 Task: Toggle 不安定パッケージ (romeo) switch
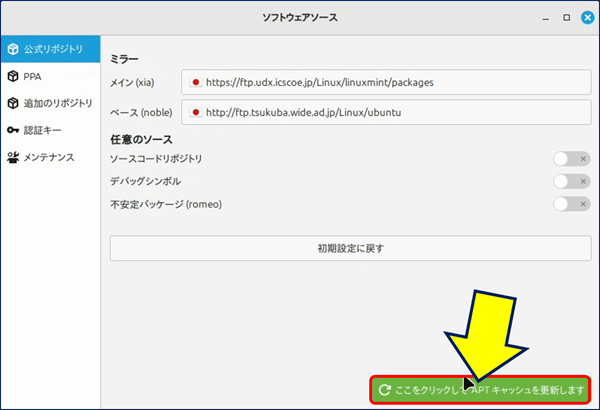click(x=572, y=204)
